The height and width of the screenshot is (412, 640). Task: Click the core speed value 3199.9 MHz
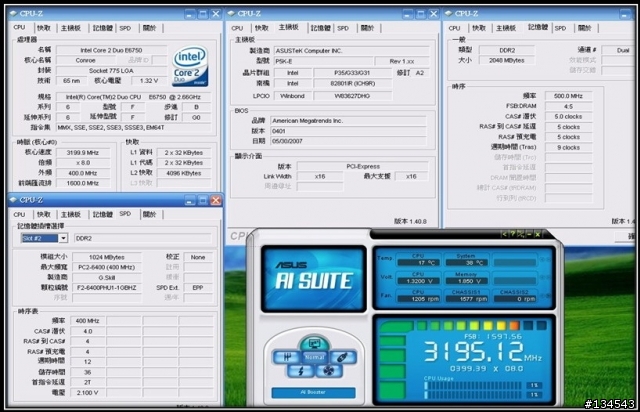[x=83, y=152]
